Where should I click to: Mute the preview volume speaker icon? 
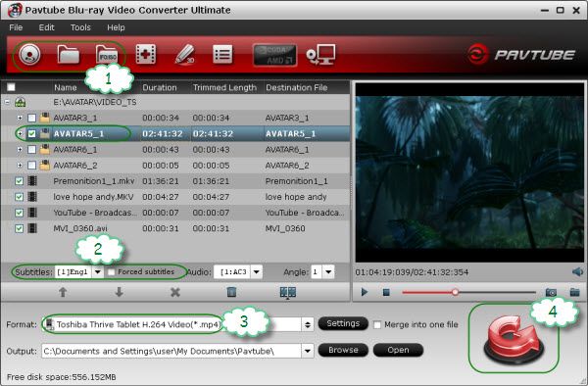tap(578, 272)
